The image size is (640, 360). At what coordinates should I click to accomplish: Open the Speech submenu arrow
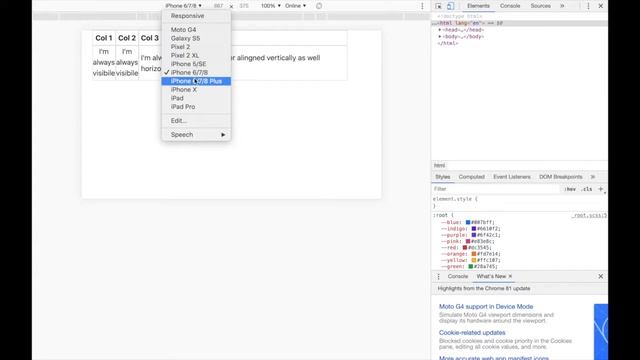[x=223, y=135]
